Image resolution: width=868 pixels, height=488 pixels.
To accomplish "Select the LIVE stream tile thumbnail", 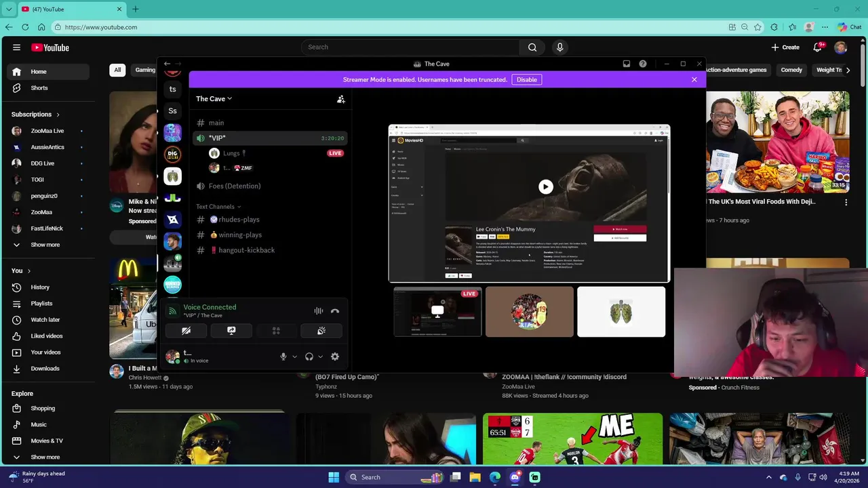I will [x=438, y=312].
